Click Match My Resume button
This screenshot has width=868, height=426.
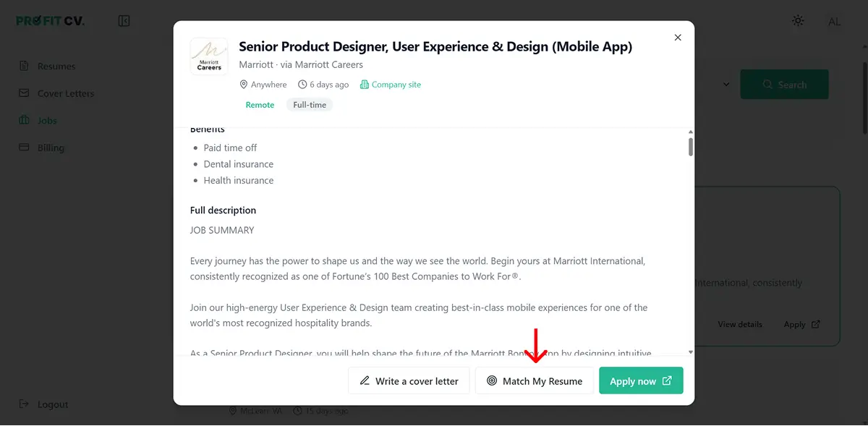point(534,380)
